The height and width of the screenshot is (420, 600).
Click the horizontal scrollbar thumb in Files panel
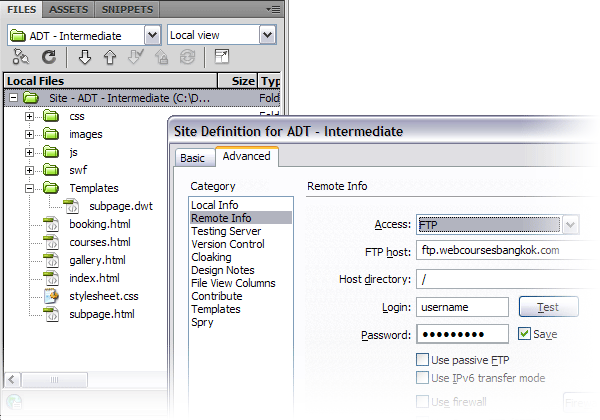54,380
